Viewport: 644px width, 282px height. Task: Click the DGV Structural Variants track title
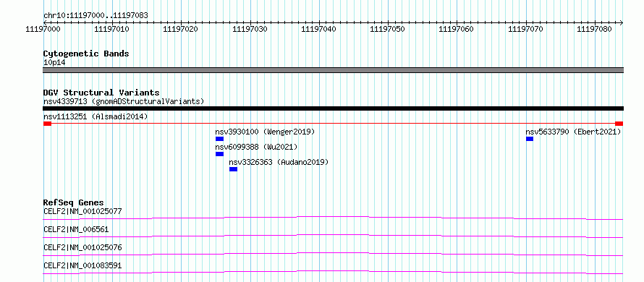(x=101, y=93)
